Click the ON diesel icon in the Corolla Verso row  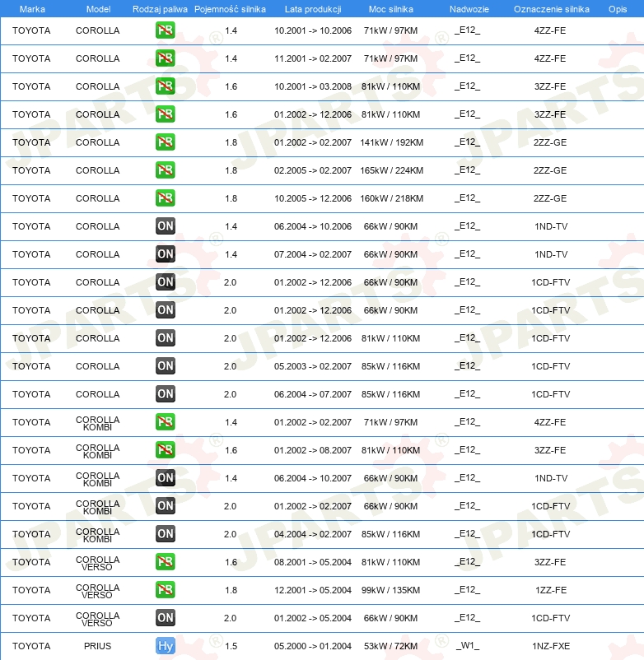tap(166, 618)
